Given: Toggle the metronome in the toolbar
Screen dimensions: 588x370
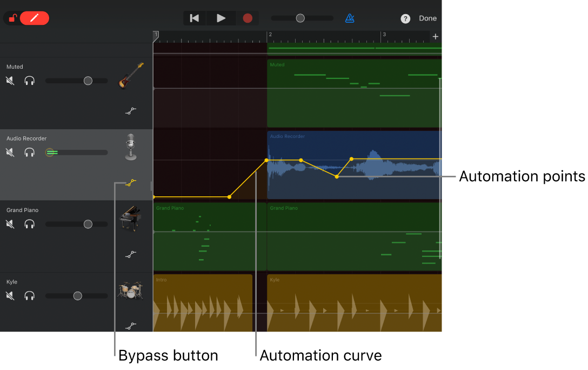Looking at the screenshot, I should 350,18.
